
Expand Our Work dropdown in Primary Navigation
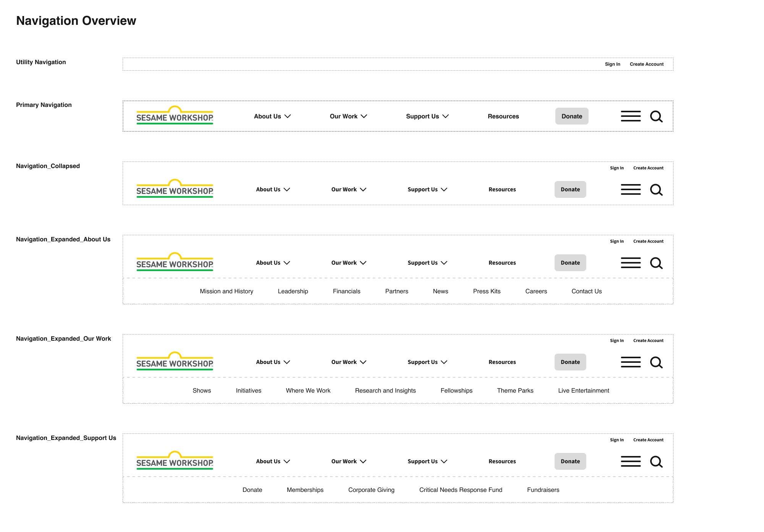[x=348, y=116]
